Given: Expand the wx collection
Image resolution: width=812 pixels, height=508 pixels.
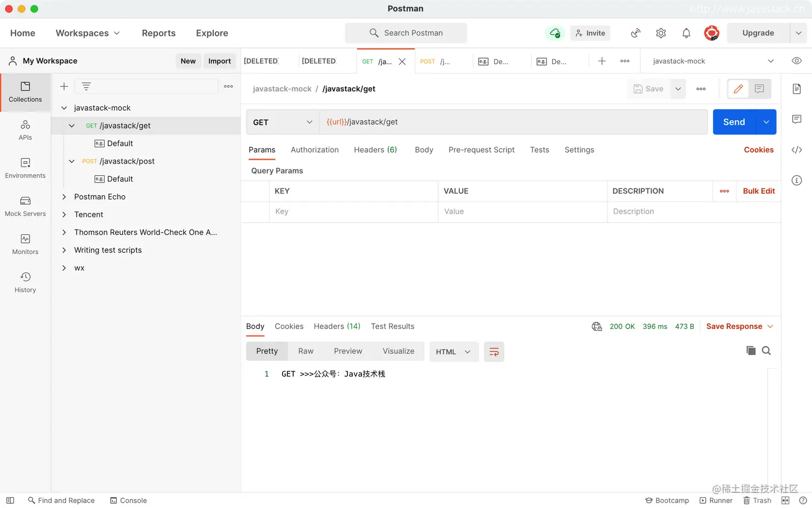Looking at the screenshot, I should pyautogui.click(x=64, y=268).
